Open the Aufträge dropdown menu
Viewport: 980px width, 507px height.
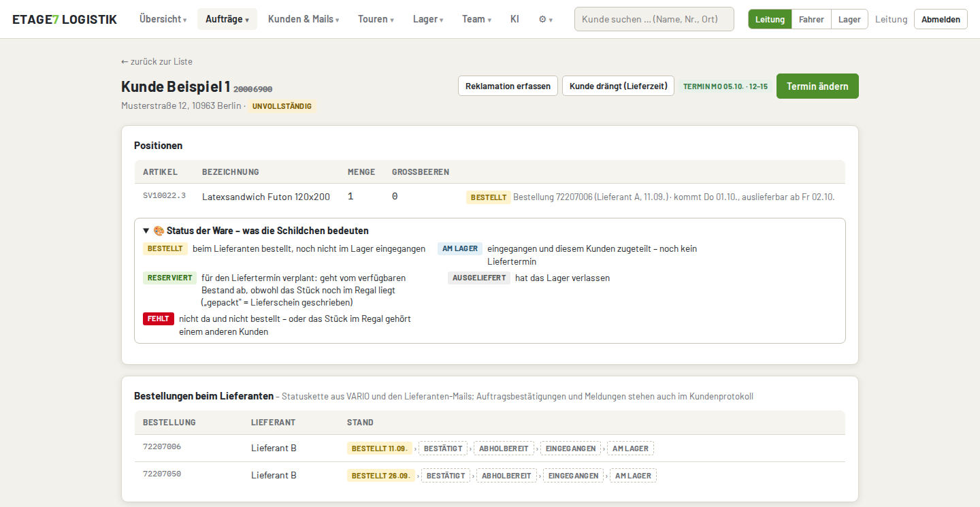pos(227,19)
